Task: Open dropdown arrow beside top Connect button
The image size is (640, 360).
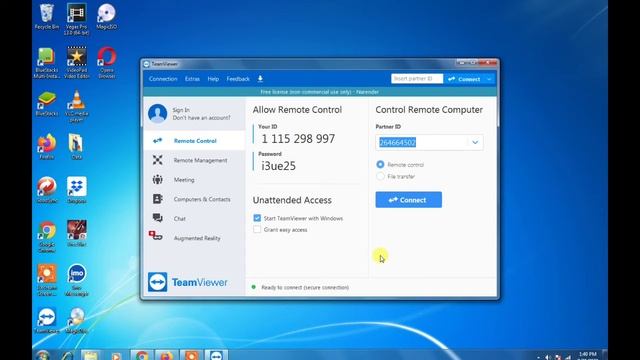Action: (x=489, y=79)
